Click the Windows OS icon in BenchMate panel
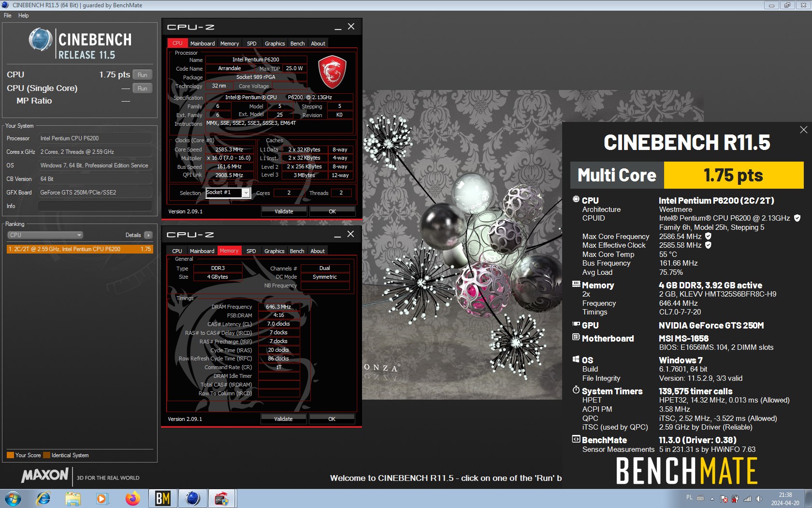This screenshot has width=812, height=508. point(576,359)
